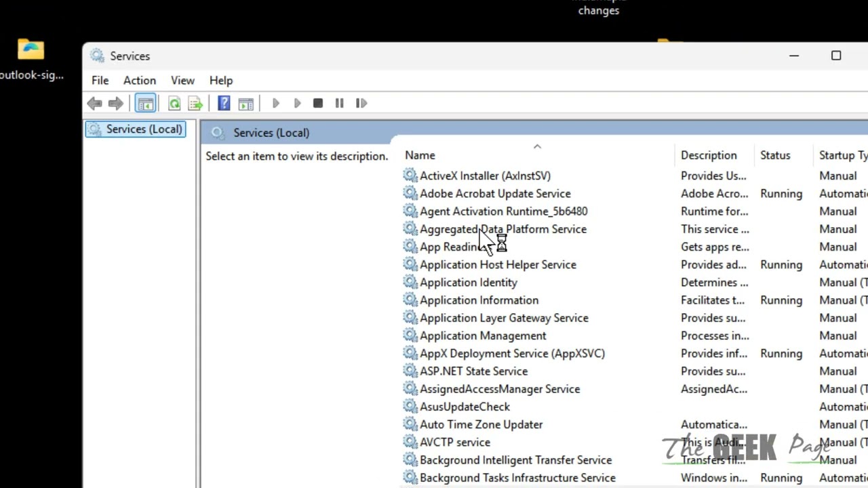The height and width of the screenshot is (488, 868).
Task: Select AppX Deployment Service (AppXSVC)
Action: (512, 353)
